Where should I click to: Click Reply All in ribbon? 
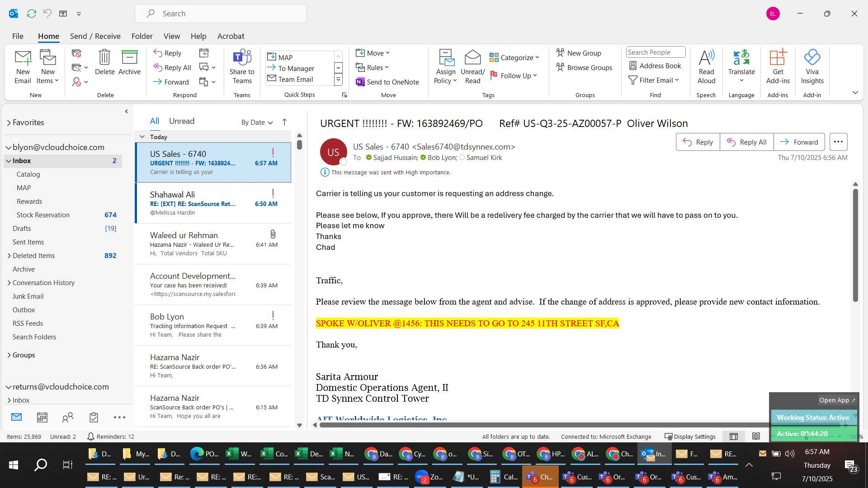click(x=172, y=67)
